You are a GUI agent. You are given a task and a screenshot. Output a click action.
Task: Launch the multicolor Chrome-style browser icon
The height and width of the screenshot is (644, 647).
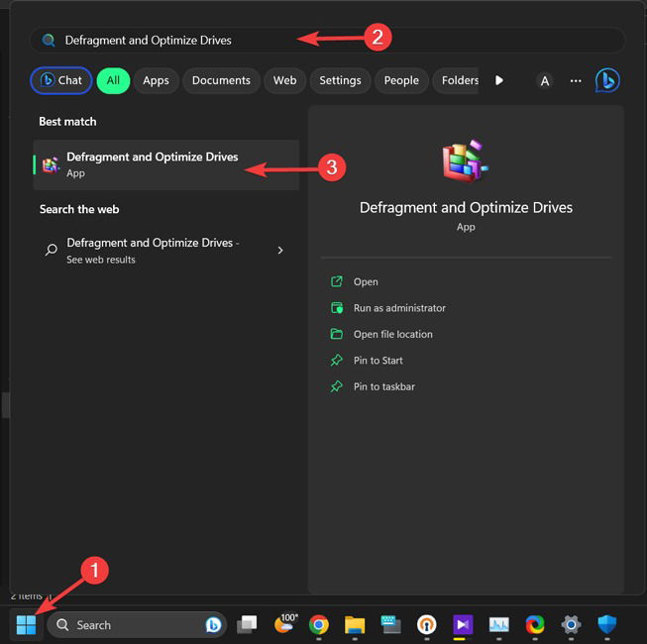coord(535,624)
